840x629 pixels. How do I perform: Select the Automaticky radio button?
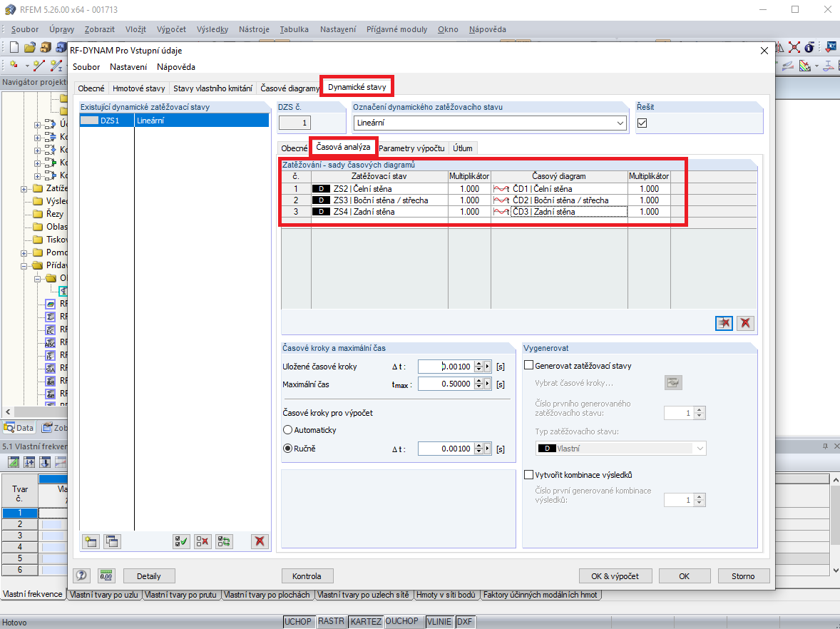tap(287, 430)
